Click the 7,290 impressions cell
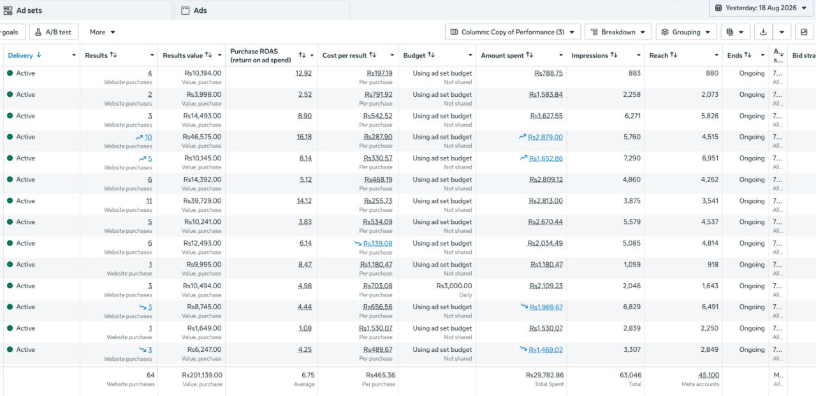The image size is (816, 396). click(632, 158)
